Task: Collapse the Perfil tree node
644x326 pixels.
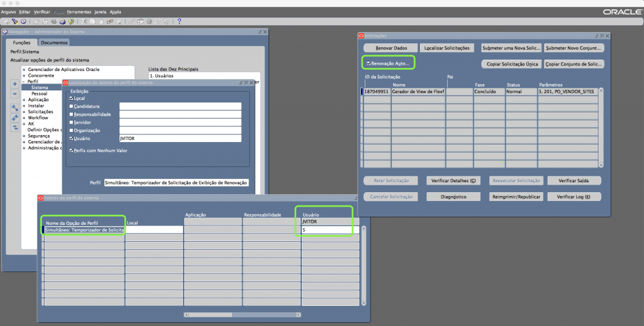Action: 23,82
